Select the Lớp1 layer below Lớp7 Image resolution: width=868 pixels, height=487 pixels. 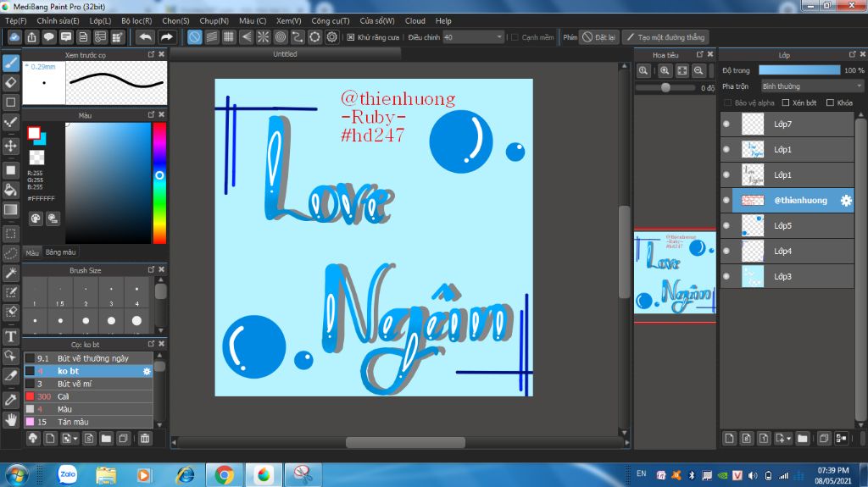pos(787,149)
